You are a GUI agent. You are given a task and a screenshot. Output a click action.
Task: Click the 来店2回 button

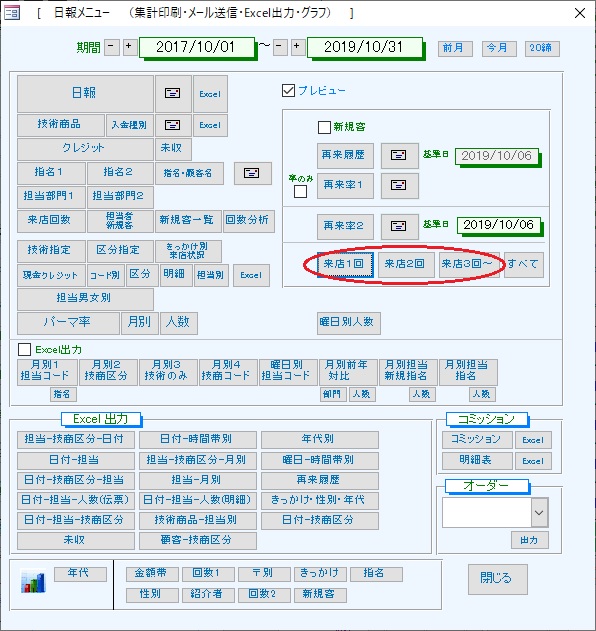pyautogui.click(x=406, y=264)
